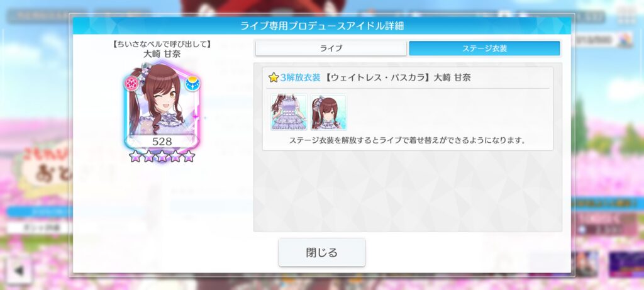The image size is (644, 290).
Task: Click the 閉じる button
Action: [322, 252]
